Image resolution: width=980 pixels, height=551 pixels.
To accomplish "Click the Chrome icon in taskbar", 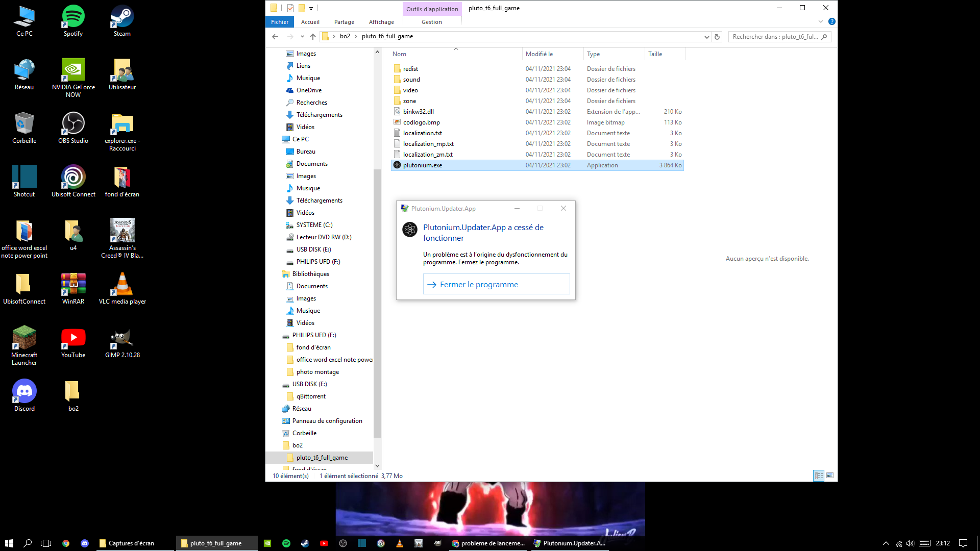I will pyautogui.click(x=66, y=543).
